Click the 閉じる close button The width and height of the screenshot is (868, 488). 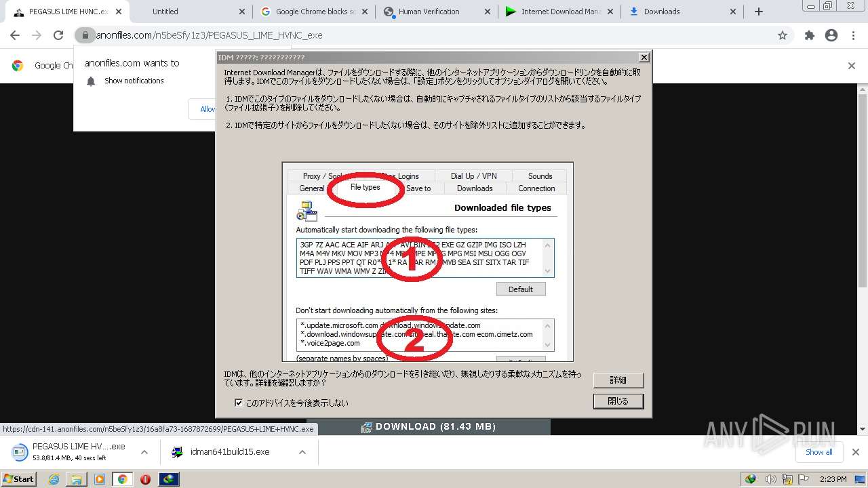618,401
